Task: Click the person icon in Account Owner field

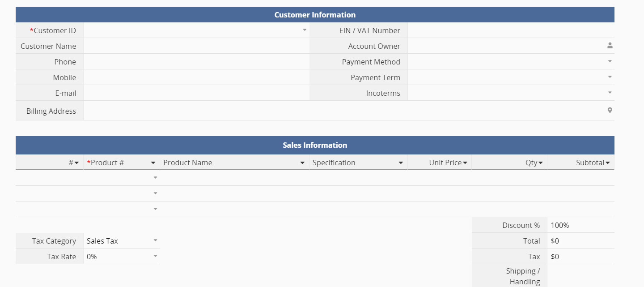Action: point(610,46)
